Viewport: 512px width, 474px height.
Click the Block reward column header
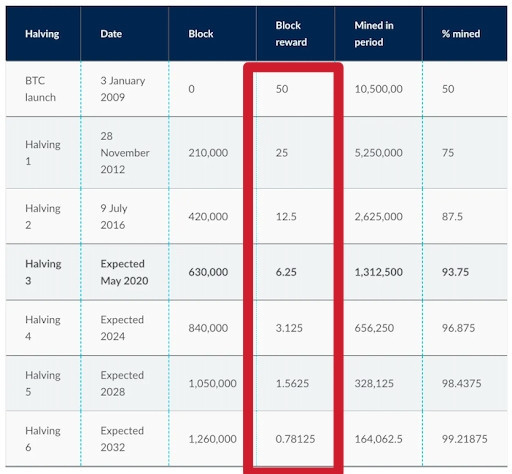pos(291,34)
